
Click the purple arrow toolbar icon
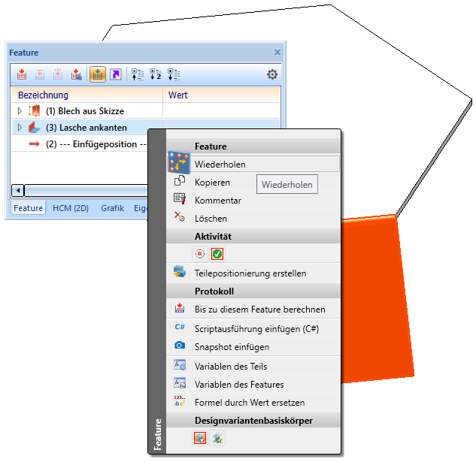coord(116,74)
